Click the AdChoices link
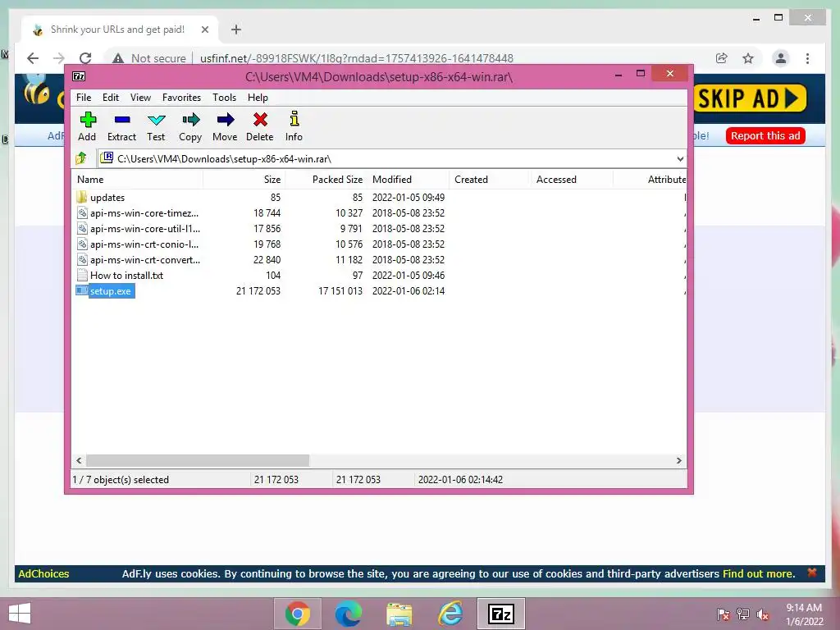The image size is (840, 630). [x=43, y=573]
